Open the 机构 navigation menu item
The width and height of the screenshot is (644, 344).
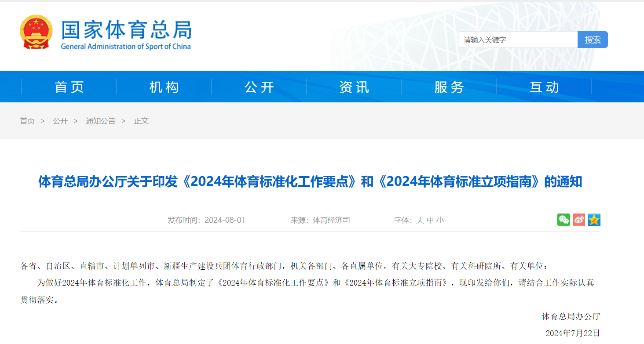164,87
